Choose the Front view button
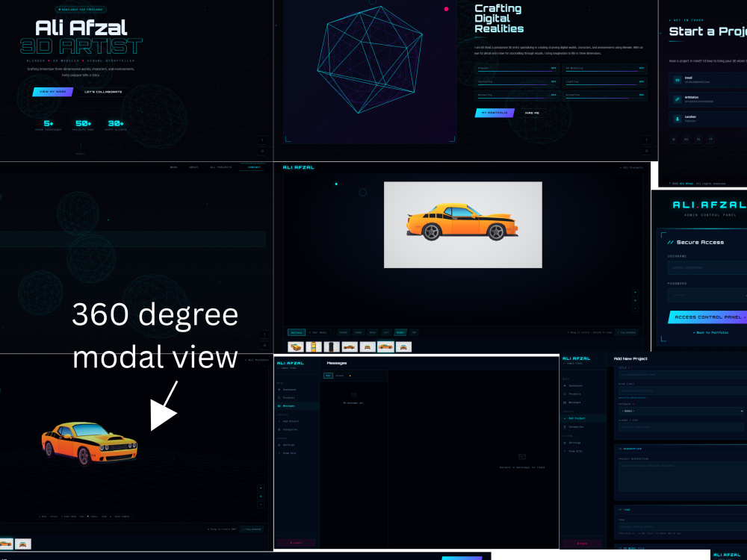This screenshot has height=560, width=747. [359, 332]
